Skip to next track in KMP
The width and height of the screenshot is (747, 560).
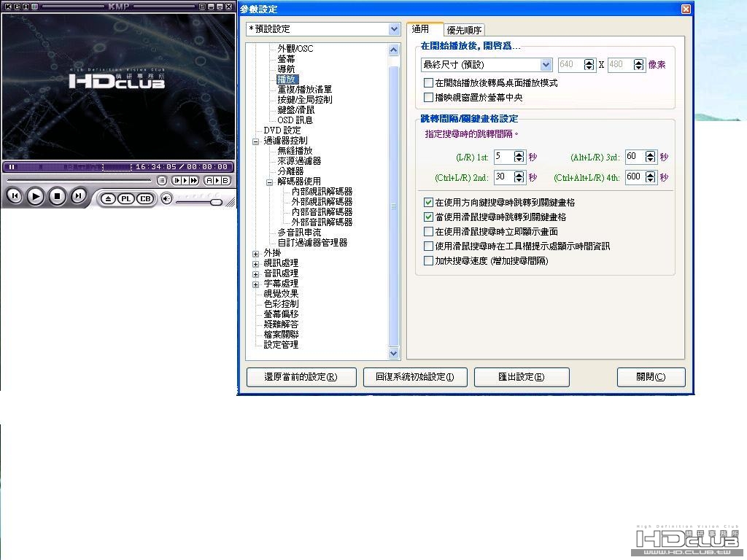point(78,195)
